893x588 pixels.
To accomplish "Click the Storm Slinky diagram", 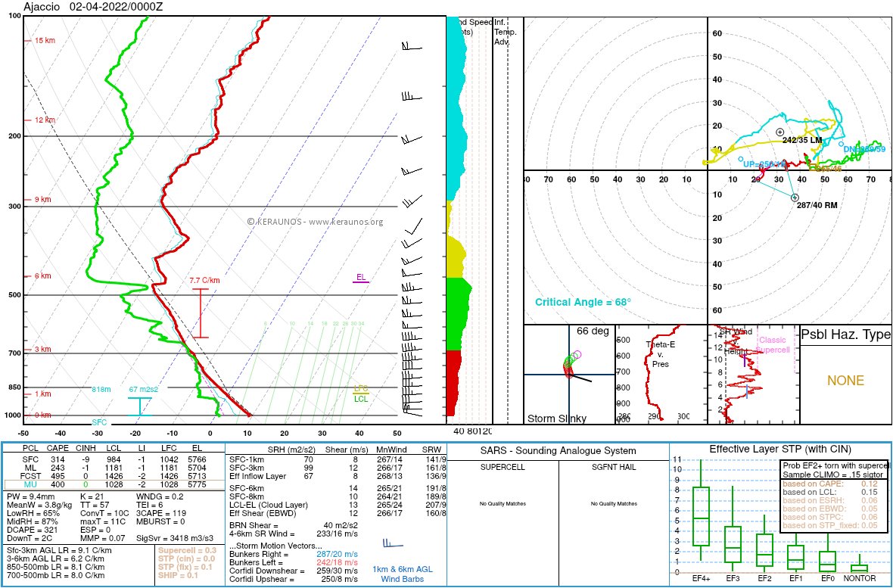I will click(568, 371).
